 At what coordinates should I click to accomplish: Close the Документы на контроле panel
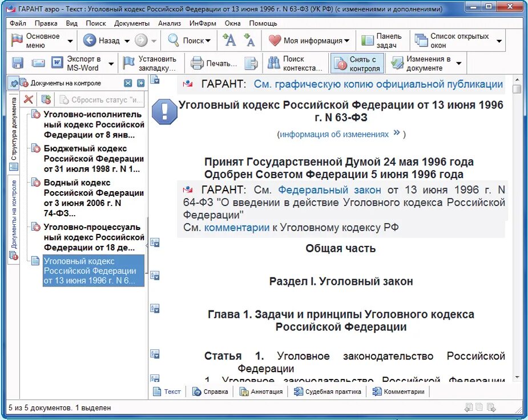128,83
